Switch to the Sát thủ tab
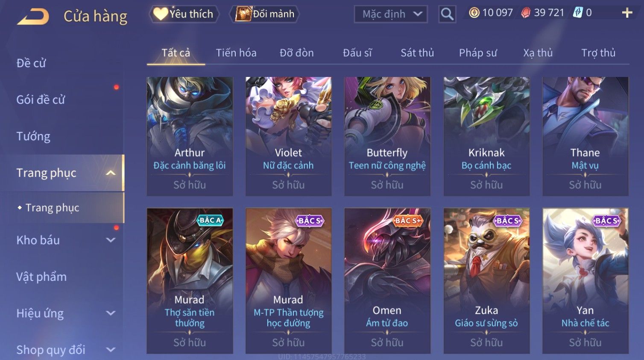 [x=417, y=53]
